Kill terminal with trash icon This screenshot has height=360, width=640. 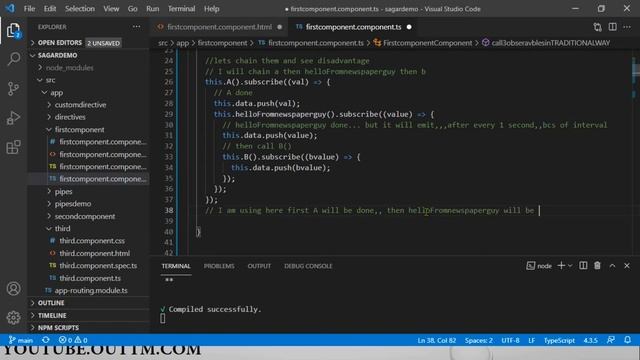[597, 266]
